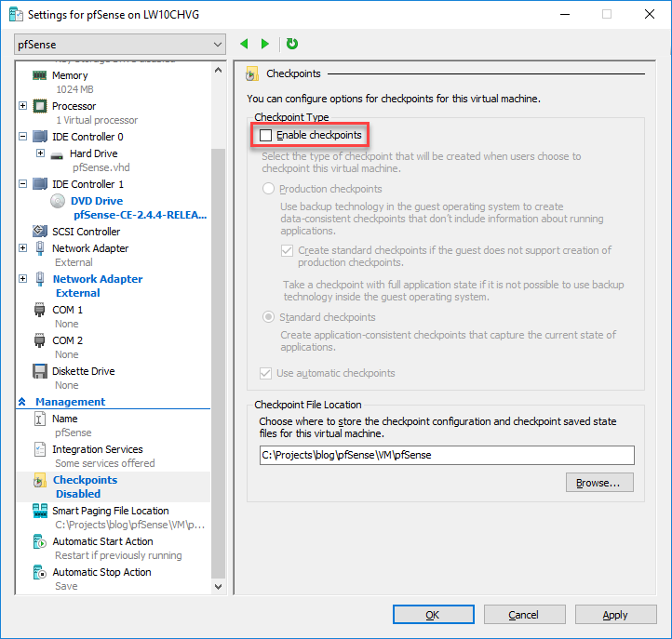This screenshot has height=639, width=672.
Task: Click the pfSense-CE-2.4.4-RELEA... DVD image entry
Action: pos(141,215)
